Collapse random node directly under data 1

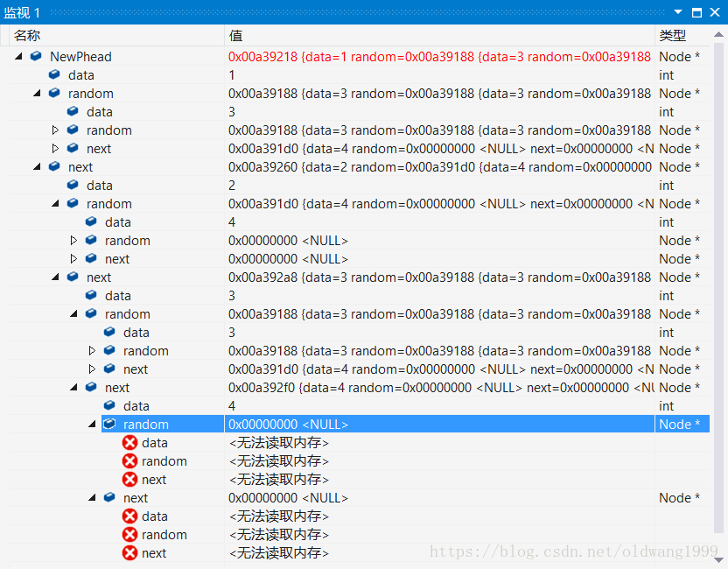pos(37,94)
